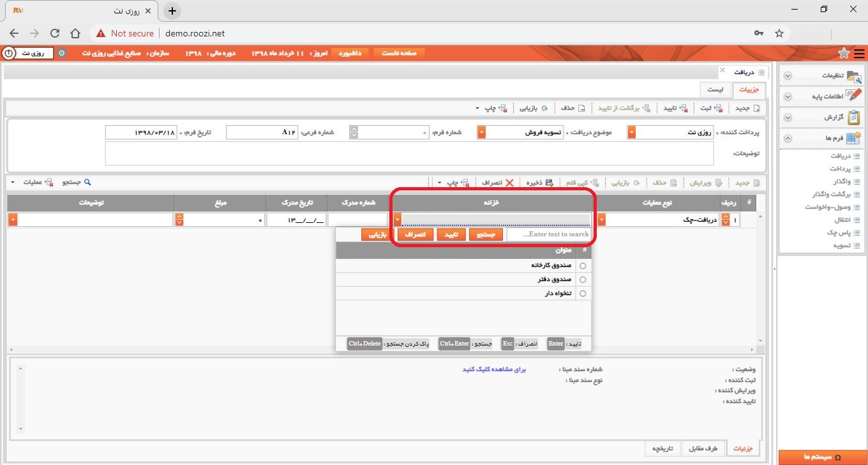Click the browser reload button
Screen dimensions: 868x465
(55, 33)
